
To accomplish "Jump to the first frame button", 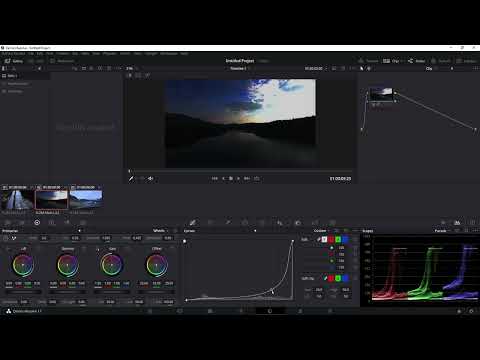I will (x=215, y=179).
